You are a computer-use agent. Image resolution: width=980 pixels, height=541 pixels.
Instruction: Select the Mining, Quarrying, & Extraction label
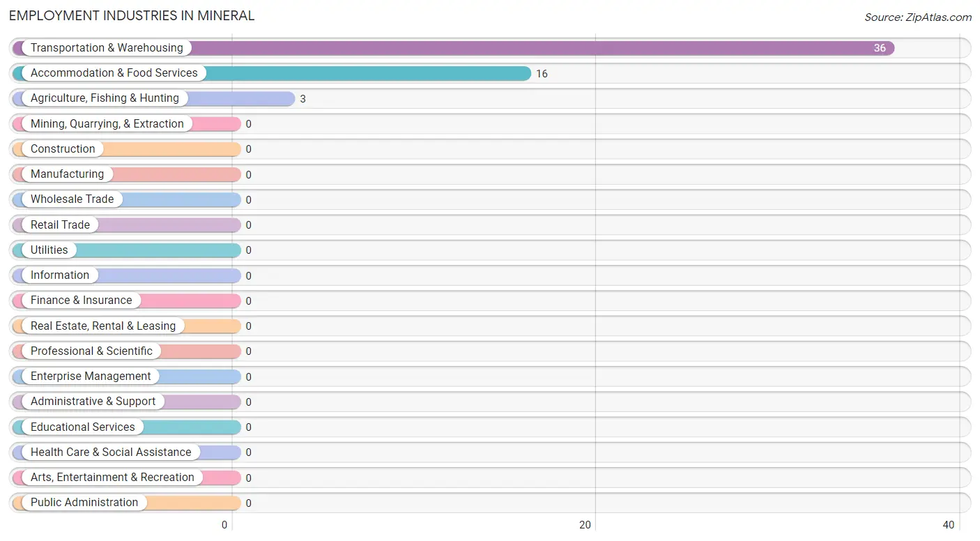tap(107, 124)
